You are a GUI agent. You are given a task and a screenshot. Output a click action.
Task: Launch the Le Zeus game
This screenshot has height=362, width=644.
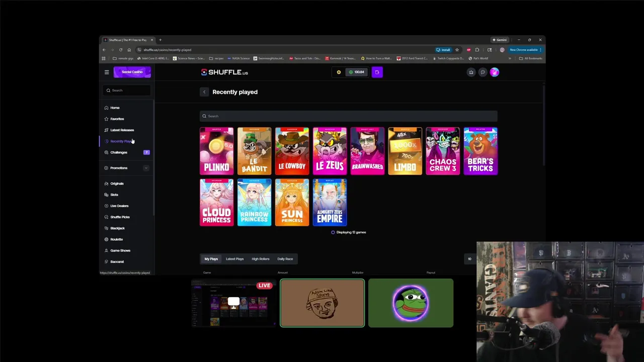tap(330, 151)
